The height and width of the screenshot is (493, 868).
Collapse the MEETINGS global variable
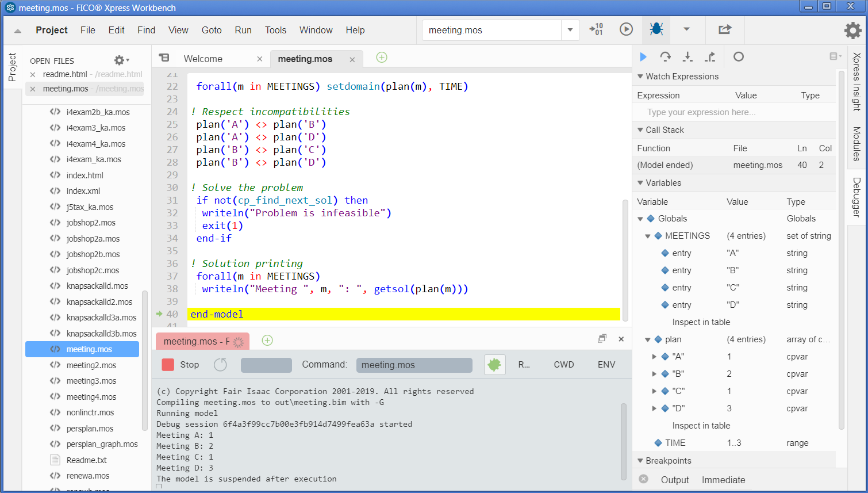coord(647,235)
